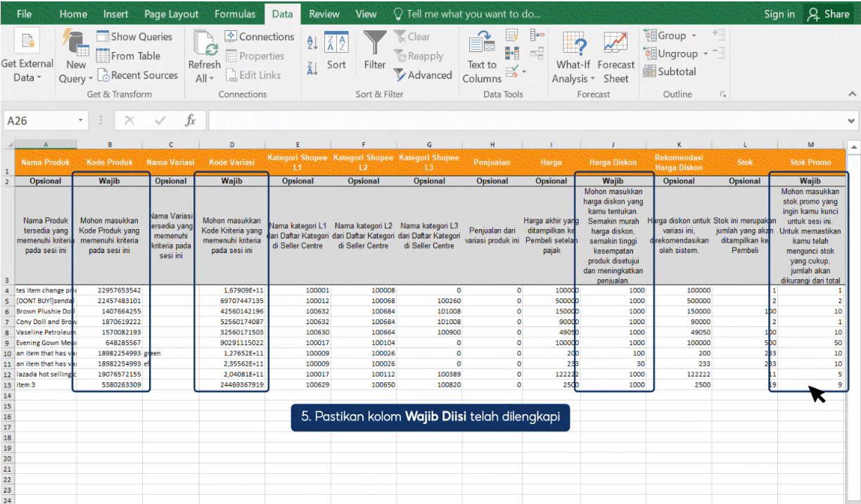Click the formula bar Enter checkmark
The width and height of the screenshot is (861, 504).
[x=160, y=121]
